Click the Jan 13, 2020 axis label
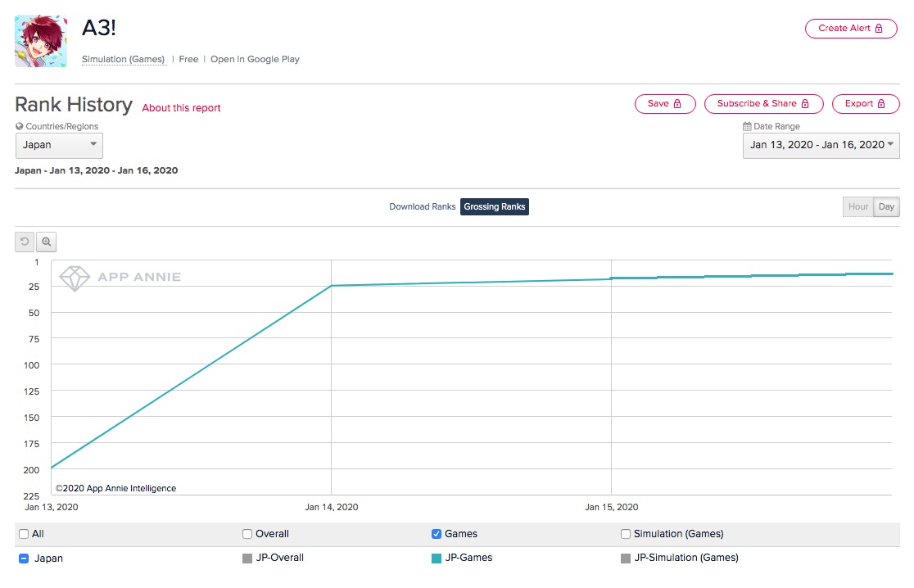 (x=52, y=507)
